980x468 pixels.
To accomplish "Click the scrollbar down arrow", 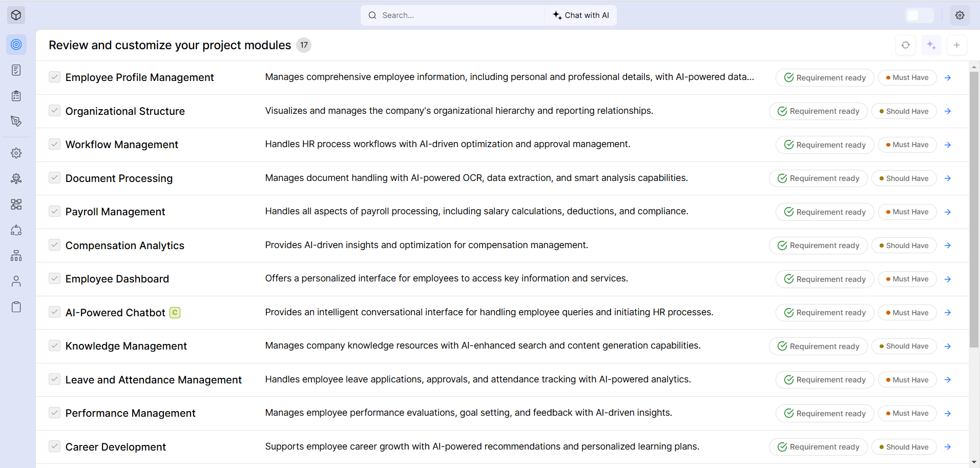I will coord(974,462).
